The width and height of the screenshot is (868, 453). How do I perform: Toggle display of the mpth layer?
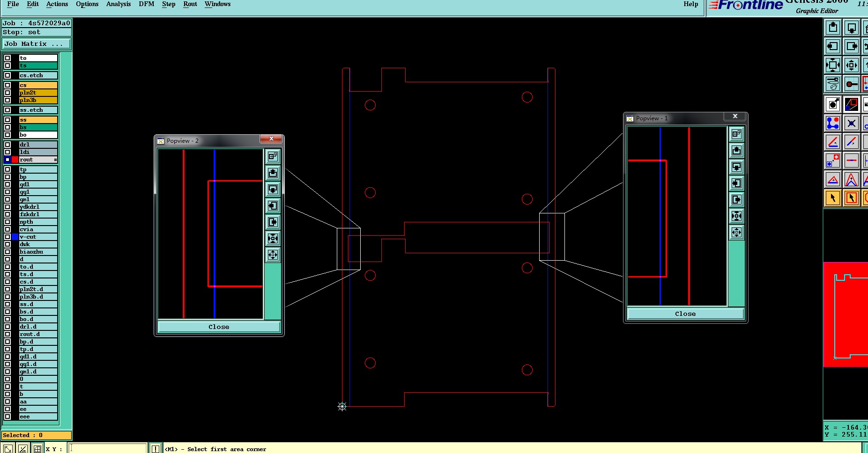coord(7,222)
